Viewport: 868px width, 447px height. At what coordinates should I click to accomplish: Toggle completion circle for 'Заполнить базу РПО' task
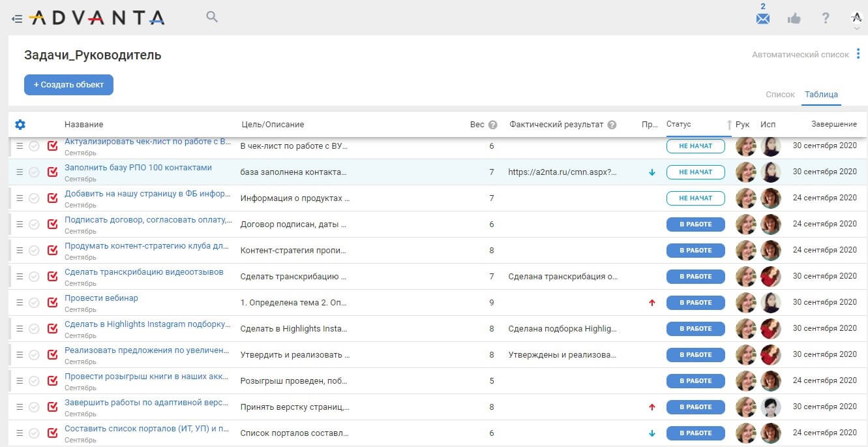(35, 172)
